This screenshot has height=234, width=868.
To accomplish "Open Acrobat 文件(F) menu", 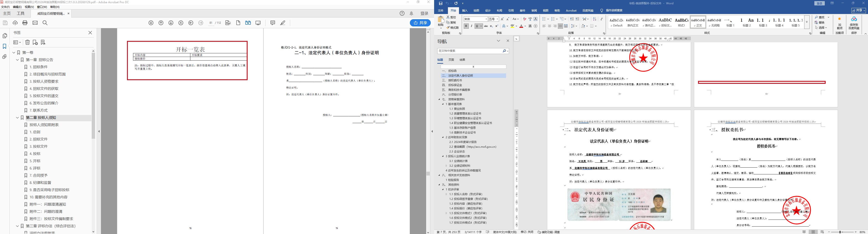I will 5,7.
